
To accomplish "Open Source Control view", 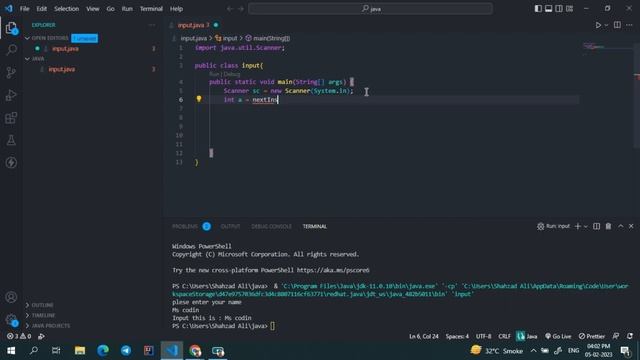I will pyautogui.click(x=11, y=73).
